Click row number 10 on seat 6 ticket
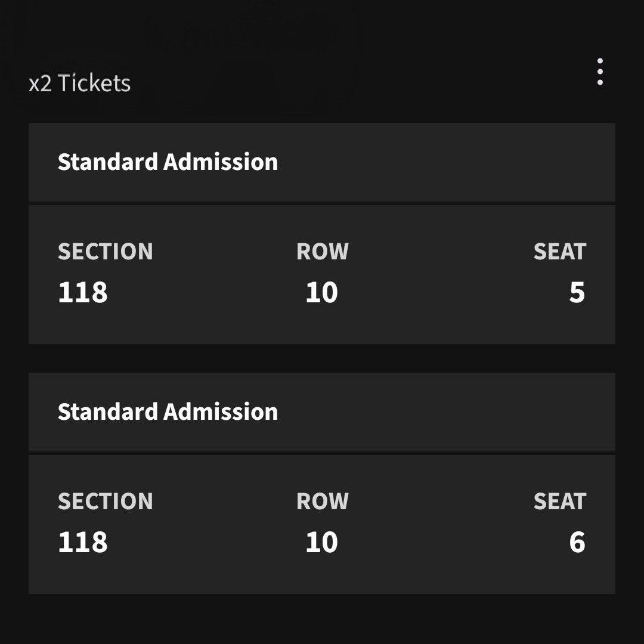Image resolution: width=644 pixels, height=644 pixels. pos(322,543)
